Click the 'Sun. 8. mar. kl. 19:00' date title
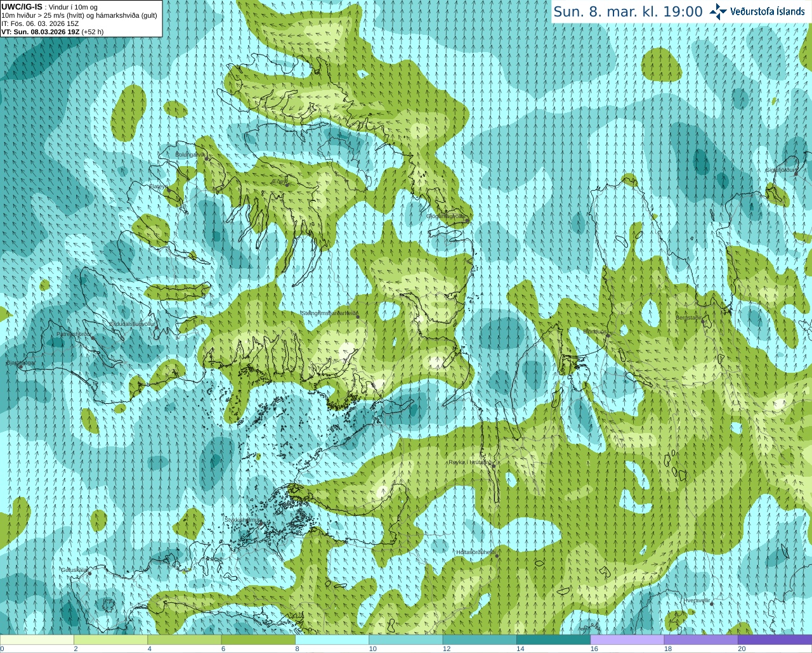 coord(628,11)
